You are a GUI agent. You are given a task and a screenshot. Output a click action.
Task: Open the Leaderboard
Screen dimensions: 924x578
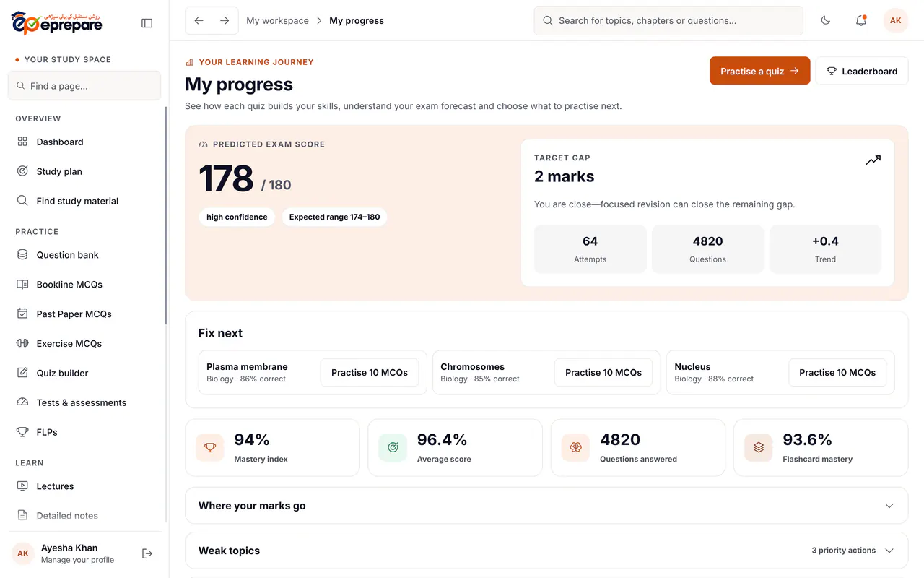[862, 71]
